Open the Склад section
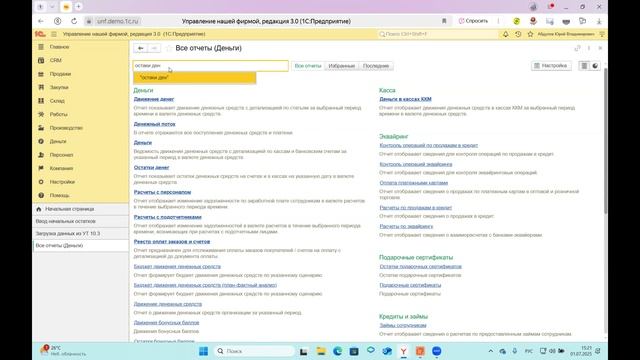The width and height of the screenshot is (640, 360). pyautogui.click(x=57, y=101)
